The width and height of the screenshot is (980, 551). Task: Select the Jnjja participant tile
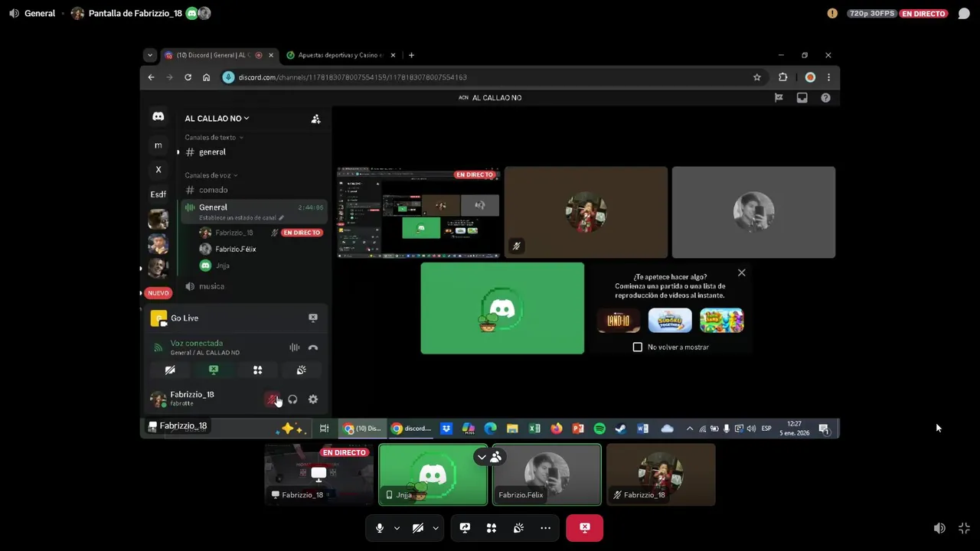[x=433, y=474]
